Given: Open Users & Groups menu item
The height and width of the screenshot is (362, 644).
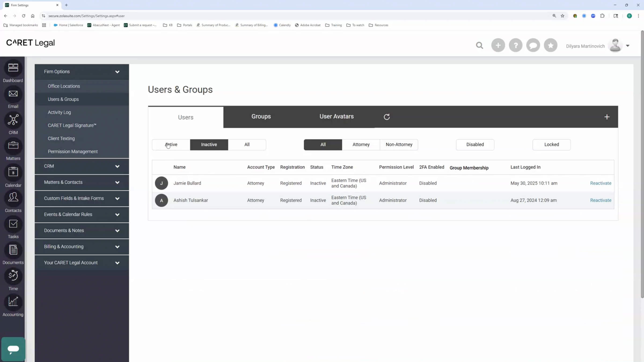Looking at the screenshot, I should tap(82, 99).
